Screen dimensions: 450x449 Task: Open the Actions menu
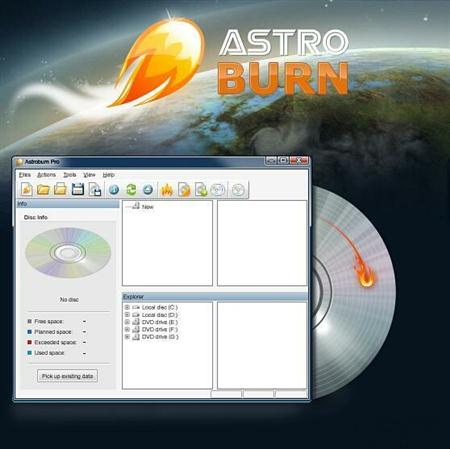click(x=46, y=175)
